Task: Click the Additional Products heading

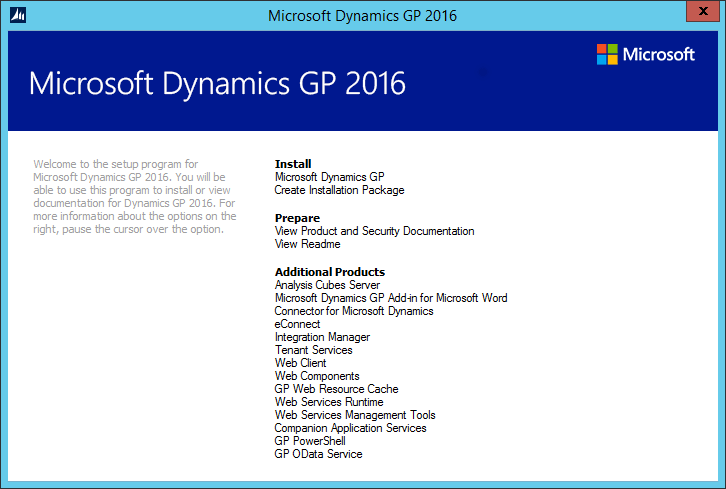Action: tap(330, 272)
